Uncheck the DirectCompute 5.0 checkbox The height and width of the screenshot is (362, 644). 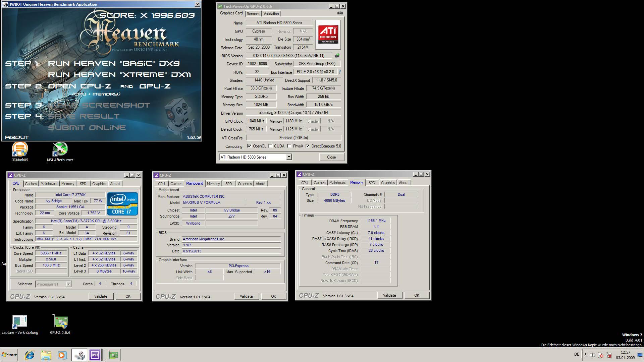click(308, 146)
